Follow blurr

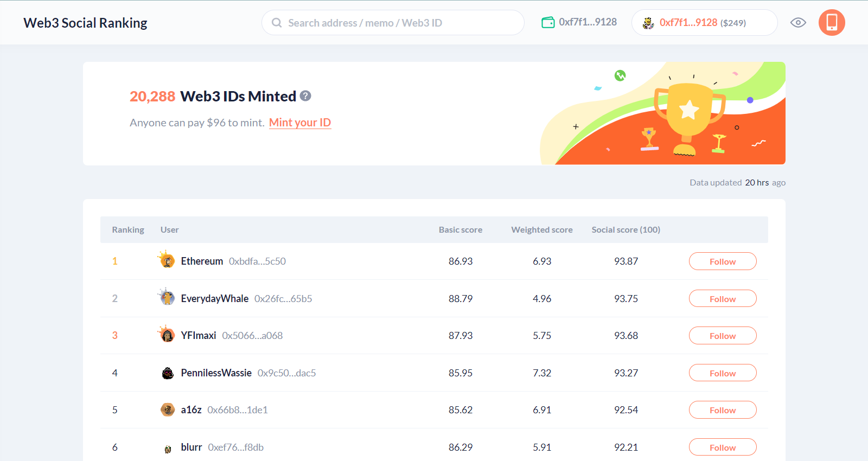click(x=723, y=447)
